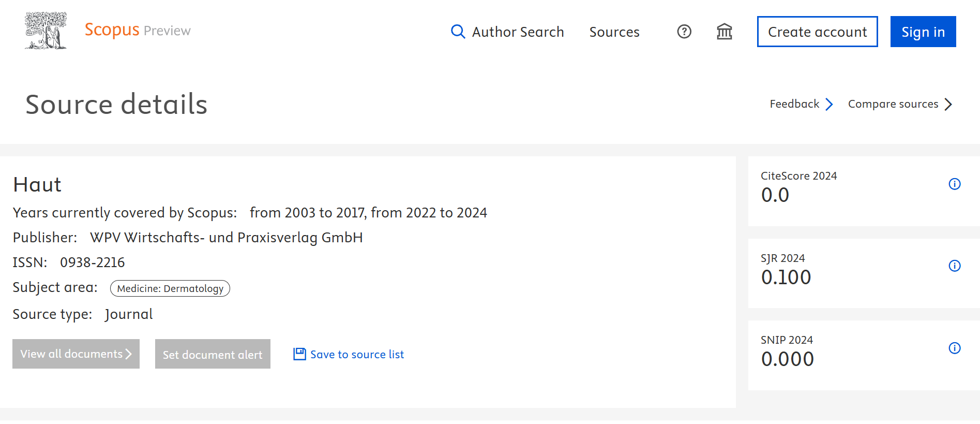Open Author Search in navigation
980x424 pixels.
[x=518, y=32]
